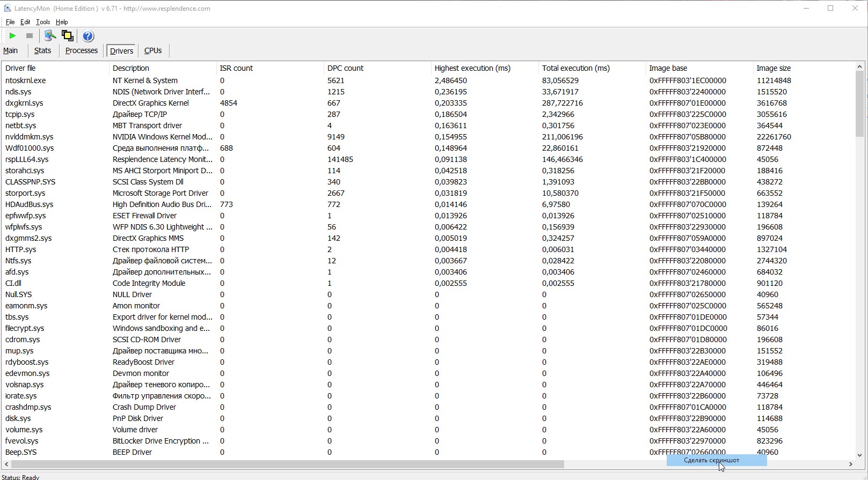Open the Tools menu

(x=43, y=22)
